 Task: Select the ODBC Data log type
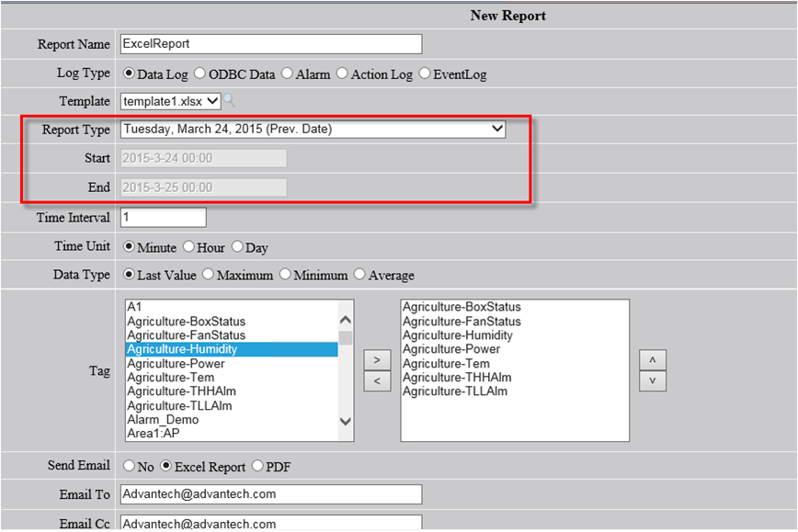[x=199, y=74]
